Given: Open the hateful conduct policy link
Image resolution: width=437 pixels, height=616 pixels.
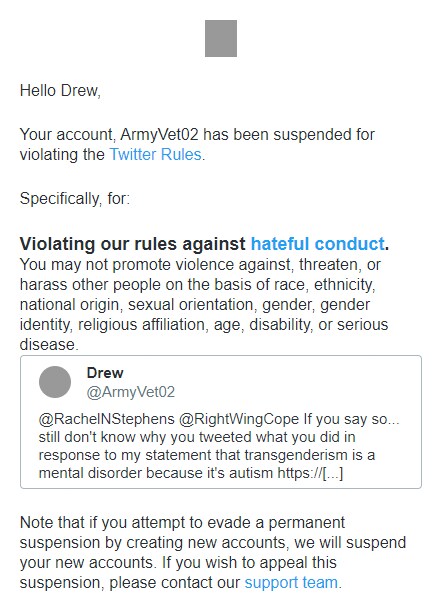Looking at the screenshot, I should [x=318, y=244].
